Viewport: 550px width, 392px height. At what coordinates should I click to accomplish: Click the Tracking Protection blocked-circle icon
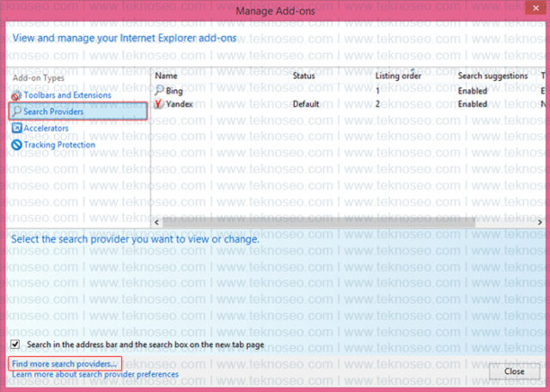pos(16,144)
